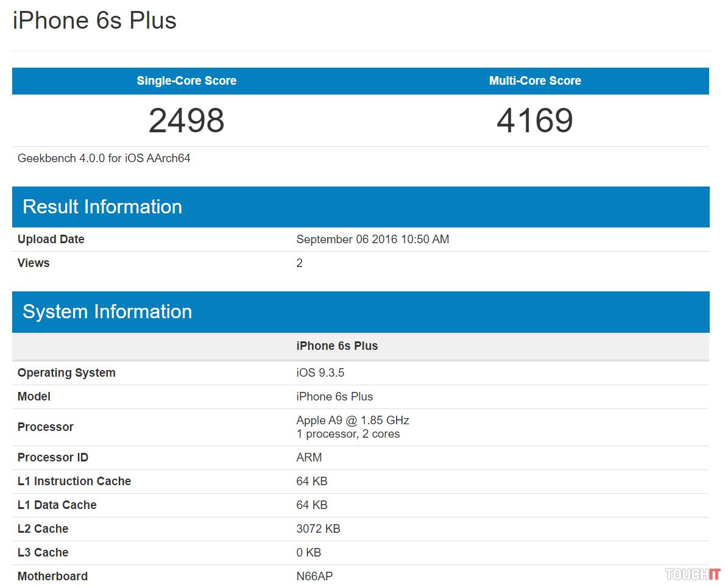The image size is (728, 587).
Task: Click the L1 Instruction Cache label
Action: [x=74, y=482]
